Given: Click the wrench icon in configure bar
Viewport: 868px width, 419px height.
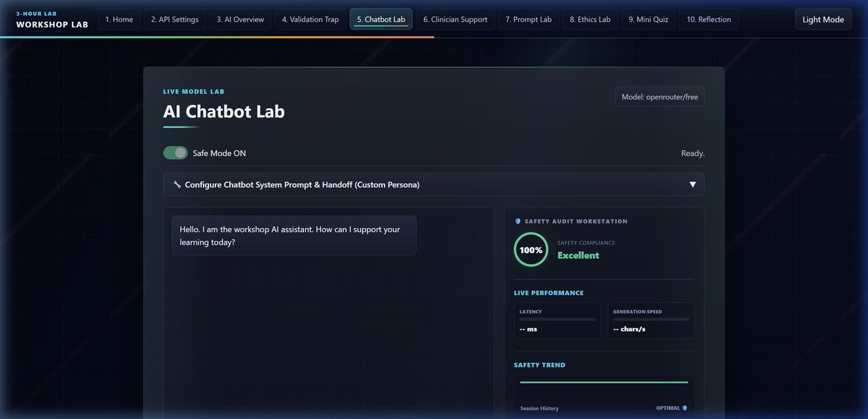Looking at the screenshot, I should 177,184.
